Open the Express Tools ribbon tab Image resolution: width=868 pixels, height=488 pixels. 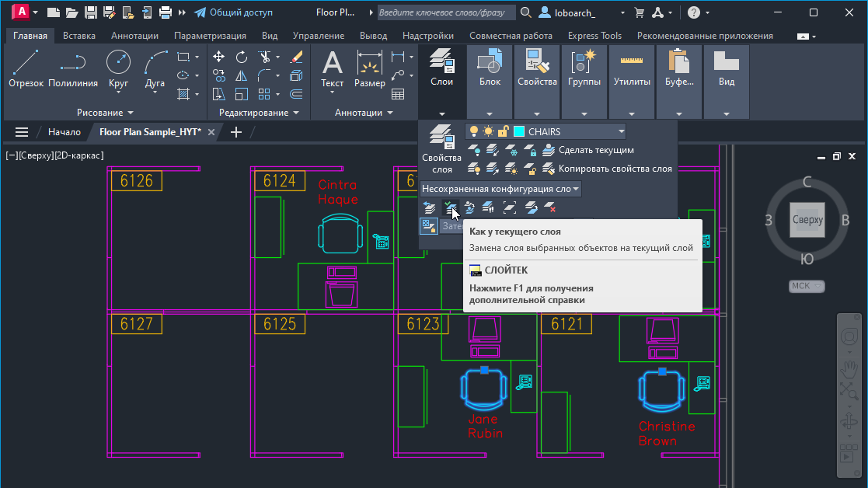pyautogui.click(x=594, y=36)
